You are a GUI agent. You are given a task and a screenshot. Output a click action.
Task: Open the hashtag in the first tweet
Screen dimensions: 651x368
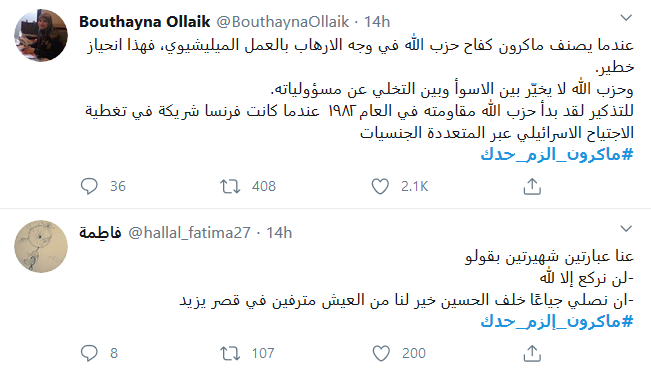(557, 155)
